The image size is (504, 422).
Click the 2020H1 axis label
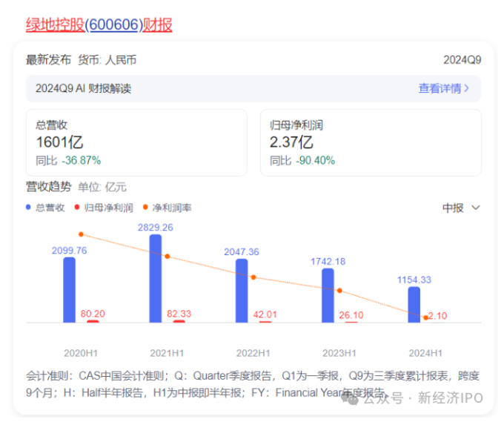81,353
